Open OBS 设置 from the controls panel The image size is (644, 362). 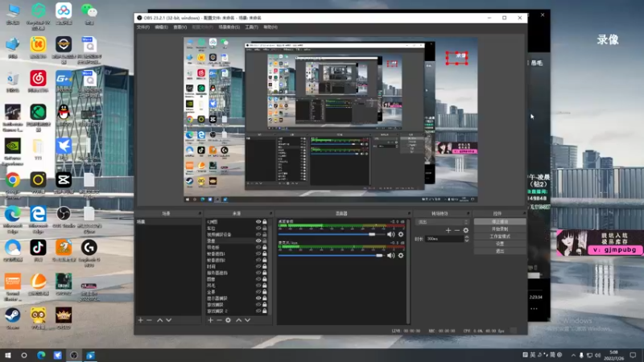pyautogui.click(x=500, y=244)
